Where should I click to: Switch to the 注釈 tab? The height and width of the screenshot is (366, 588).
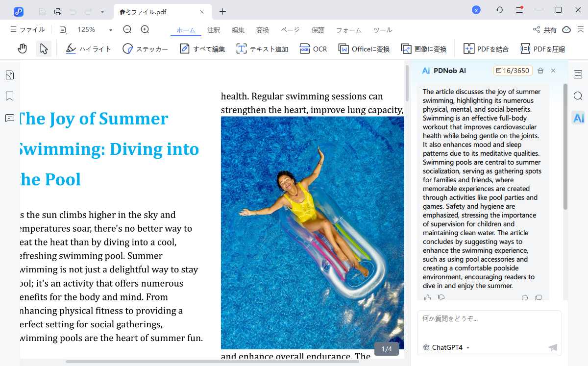pyautogui.click(x=214, y=30)
